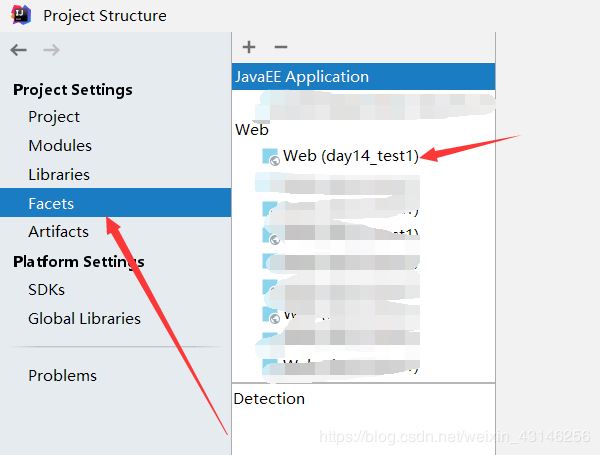Open the Project settings page
The width and height of the screenshot is (600, 455).
(x=54, y=116)
